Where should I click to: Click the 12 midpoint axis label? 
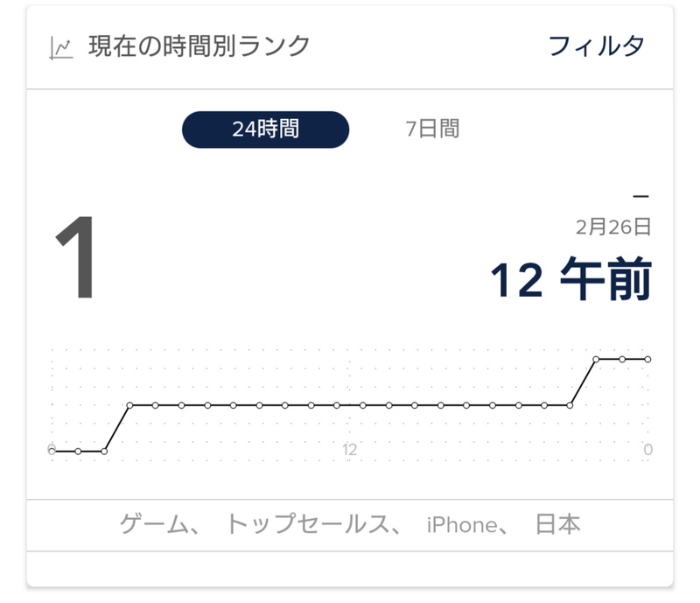(349, 450)
